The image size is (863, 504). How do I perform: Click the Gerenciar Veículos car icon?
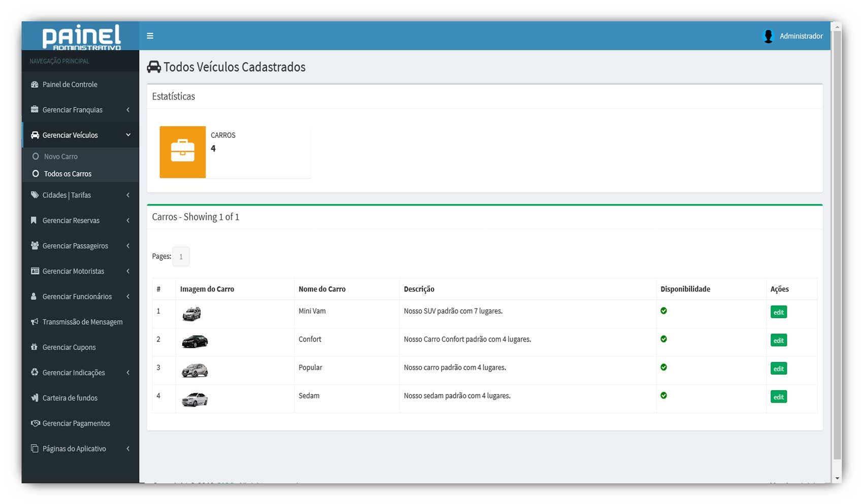(x=35, y=135)
